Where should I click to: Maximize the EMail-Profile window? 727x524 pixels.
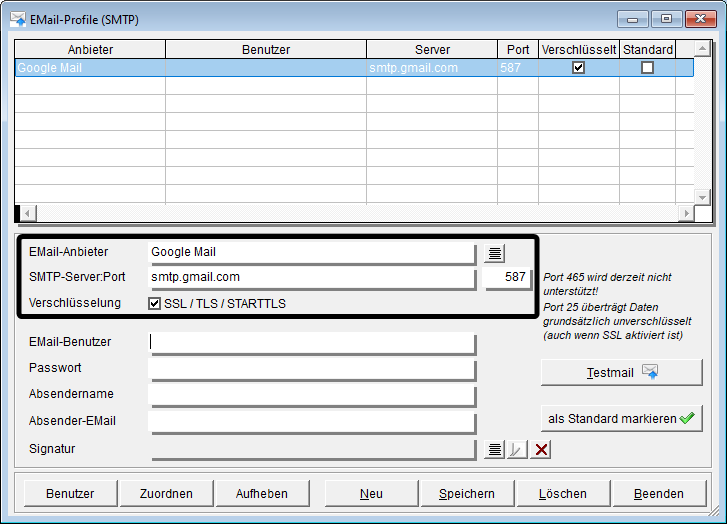[x=666, y=19]
